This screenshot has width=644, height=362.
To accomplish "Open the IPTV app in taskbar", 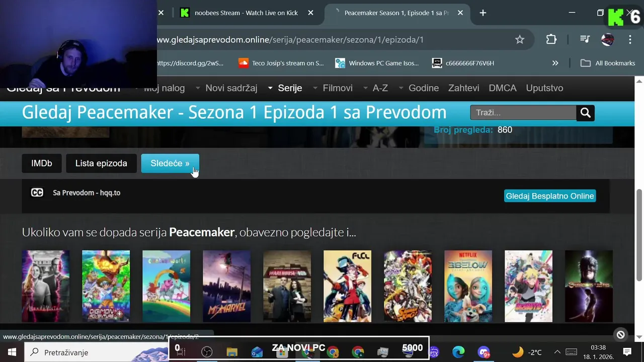I will coord(434,352).
